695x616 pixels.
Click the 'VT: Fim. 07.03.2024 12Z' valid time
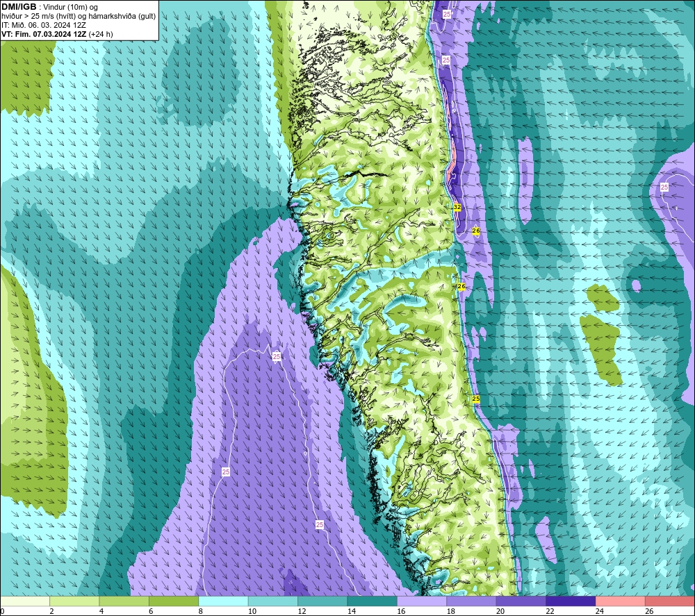(x=44, y=34)
